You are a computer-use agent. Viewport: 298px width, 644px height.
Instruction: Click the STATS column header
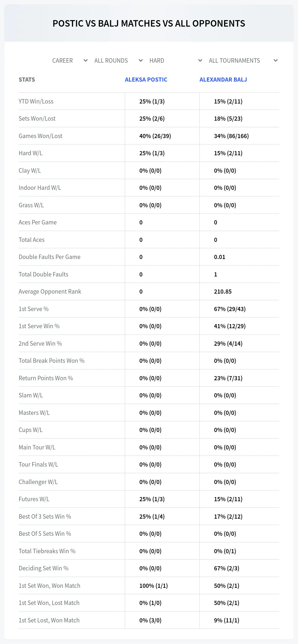(x=27, y=80)
